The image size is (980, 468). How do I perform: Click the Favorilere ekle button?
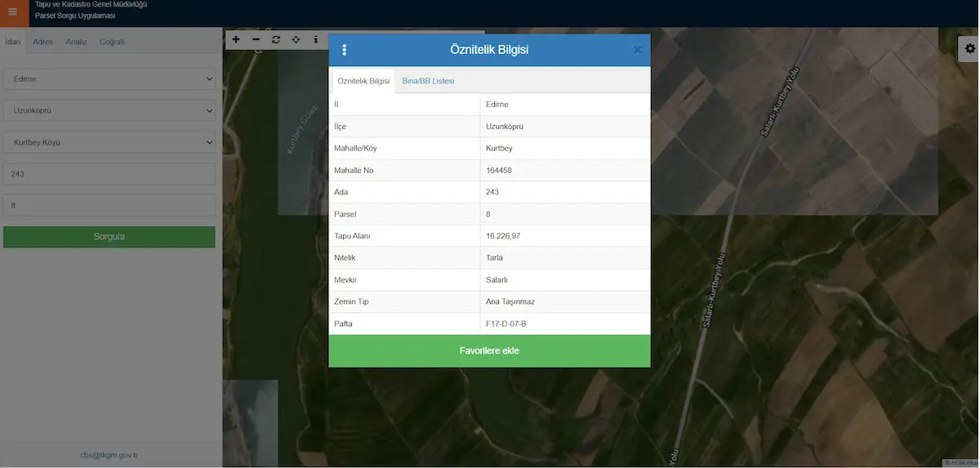489,351
